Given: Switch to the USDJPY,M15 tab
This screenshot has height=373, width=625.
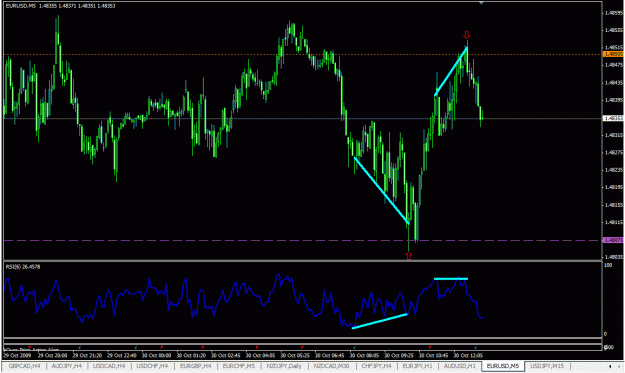Looking at the screenshot, I should tap(547, 366).
